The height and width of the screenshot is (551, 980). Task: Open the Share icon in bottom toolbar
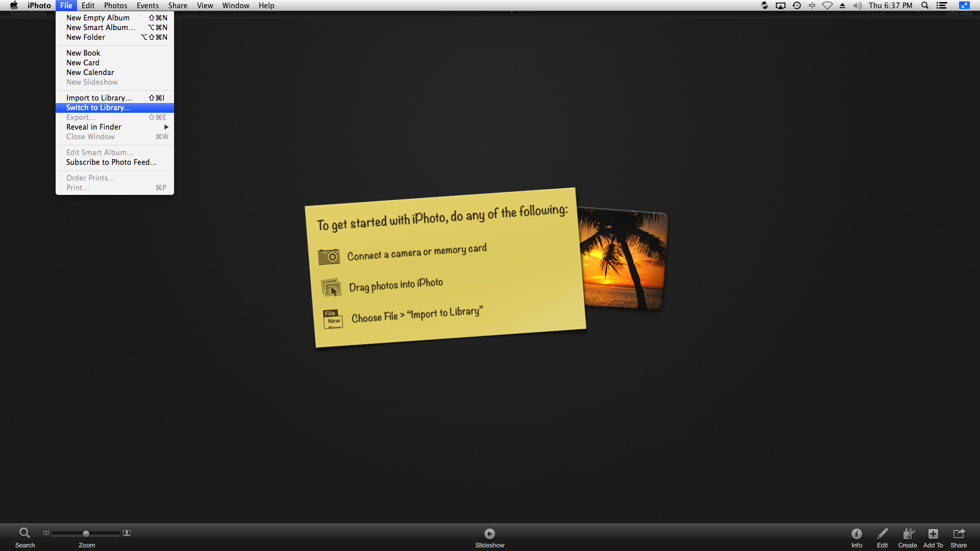coord(959,534)
